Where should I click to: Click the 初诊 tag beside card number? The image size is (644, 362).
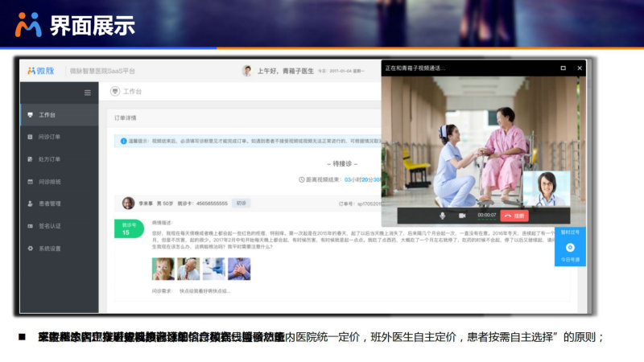pos(241,204)
